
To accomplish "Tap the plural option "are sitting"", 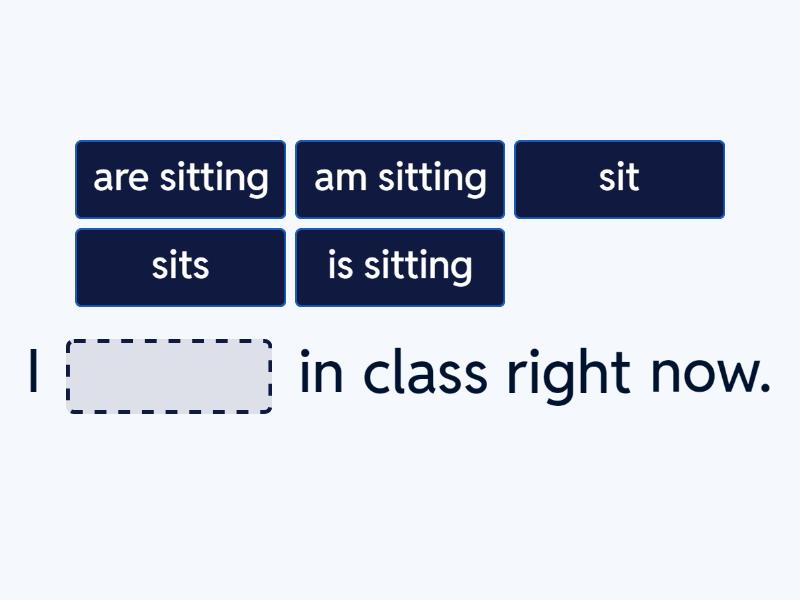I will (x=180, y=179).
